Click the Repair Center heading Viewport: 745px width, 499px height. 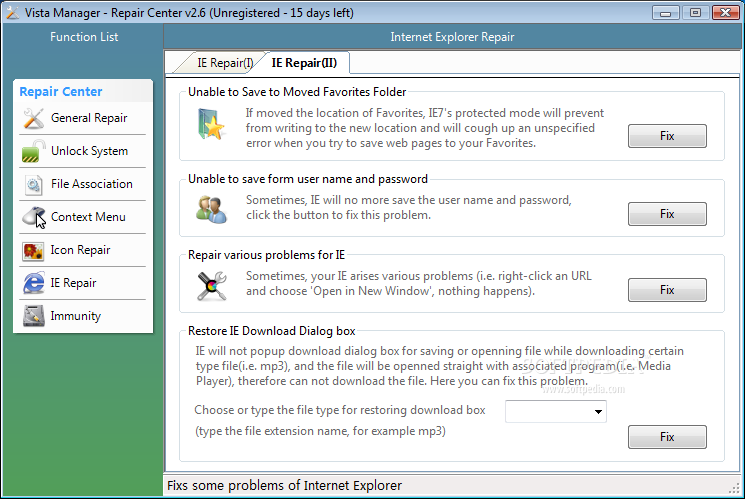(61, 92)
